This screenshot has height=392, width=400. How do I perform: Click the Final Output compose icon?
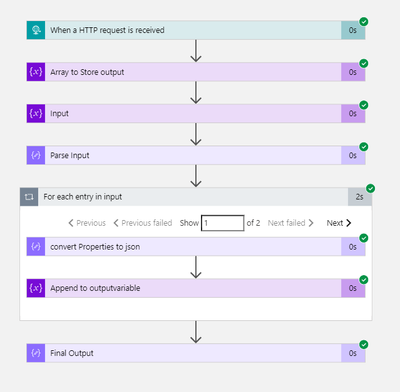(x=36, y=353)
